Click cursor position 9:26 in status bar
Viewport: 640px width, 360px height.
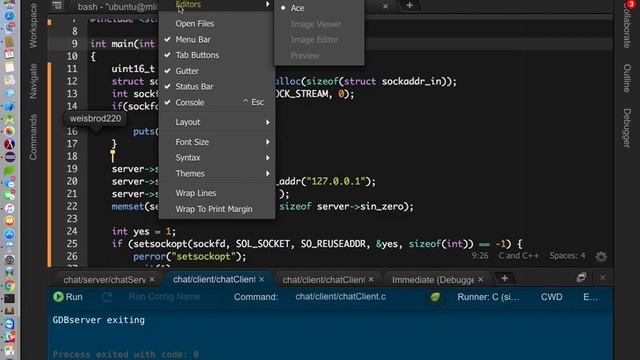[x=480, y=256]
